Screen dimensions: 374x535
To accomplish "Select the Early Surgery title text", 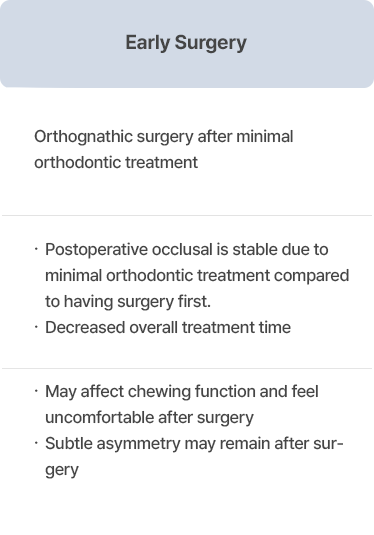I will coord(186,43).
